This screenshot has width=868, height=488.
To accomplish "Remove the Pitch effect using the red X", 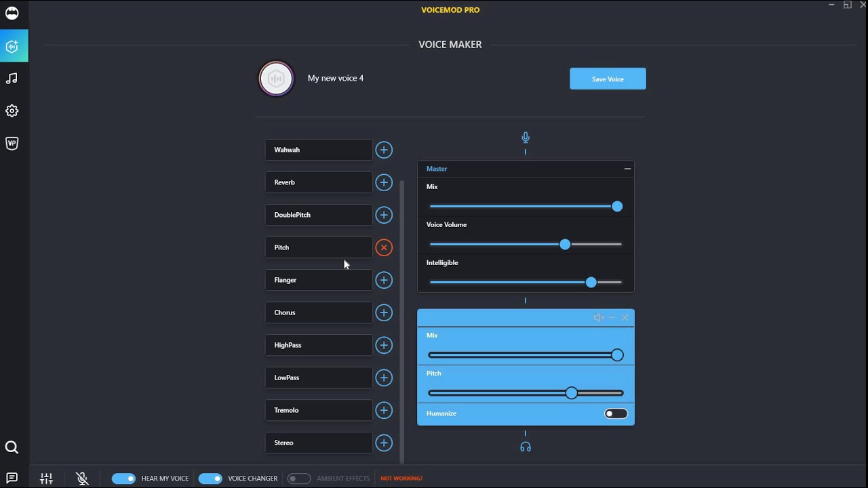I will point(384,247).
